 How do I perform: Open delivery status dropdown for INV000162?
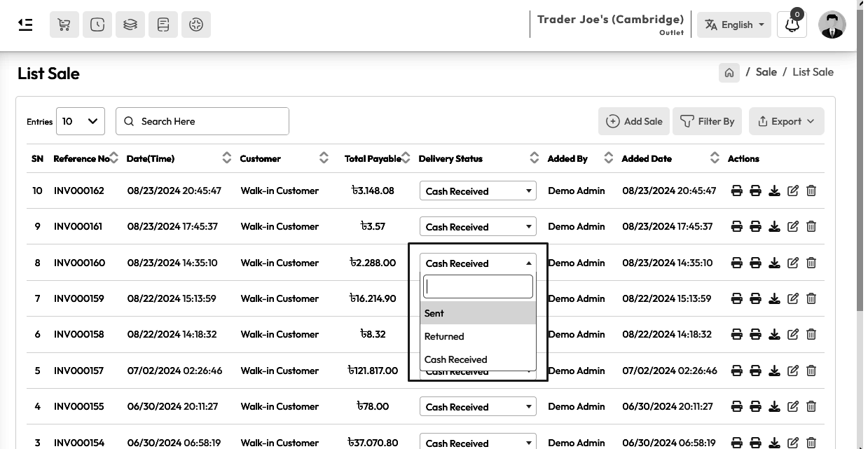tap(478, 191)
